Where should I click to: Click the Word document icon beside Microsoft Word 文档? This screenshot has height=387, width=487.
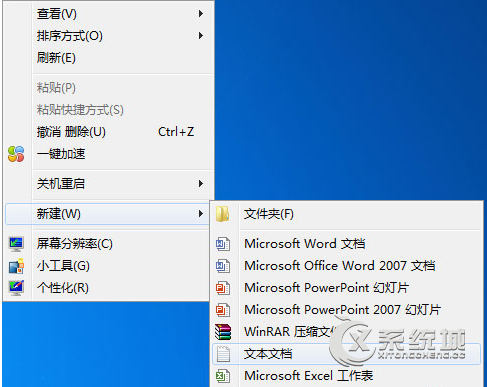click(x=222, y=244)
